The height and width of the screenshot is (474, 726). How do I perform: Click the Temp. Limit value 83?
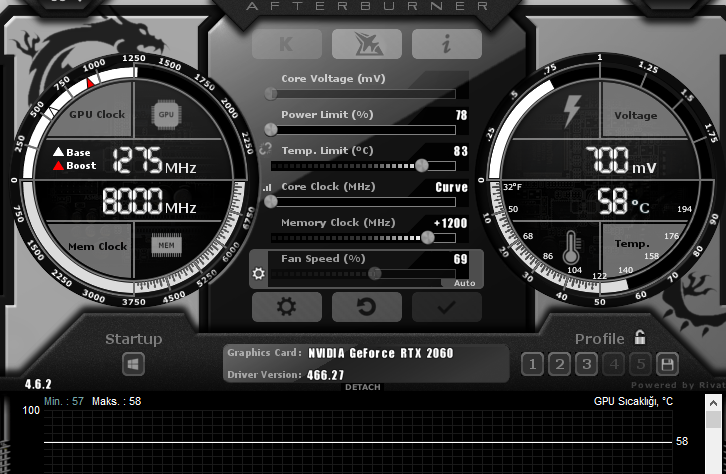(x=461, y=151)
